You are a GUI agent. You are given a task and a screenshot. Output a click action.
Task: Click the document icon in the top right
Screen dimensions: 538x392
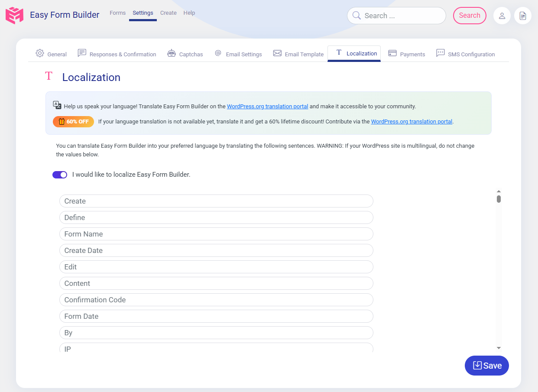tap(523, 15)
